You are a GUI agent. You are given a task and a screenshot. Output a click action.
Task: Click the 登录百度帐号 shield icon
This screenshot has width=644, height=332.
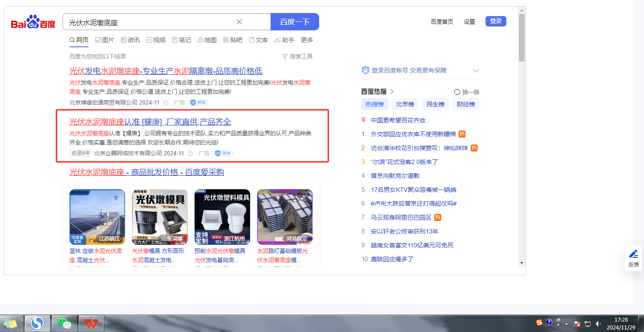(366, 70)
